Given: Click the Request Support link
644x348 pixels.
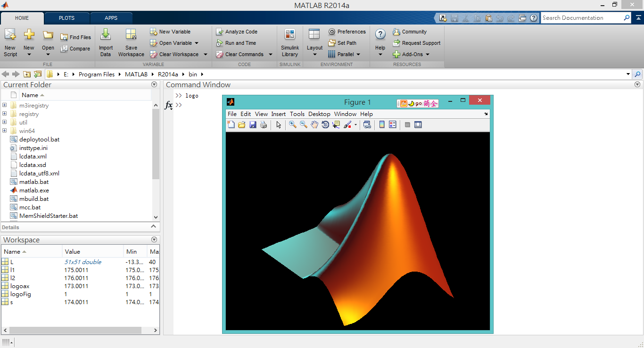Looking at the screenshot, I should (x=417, y=43).
